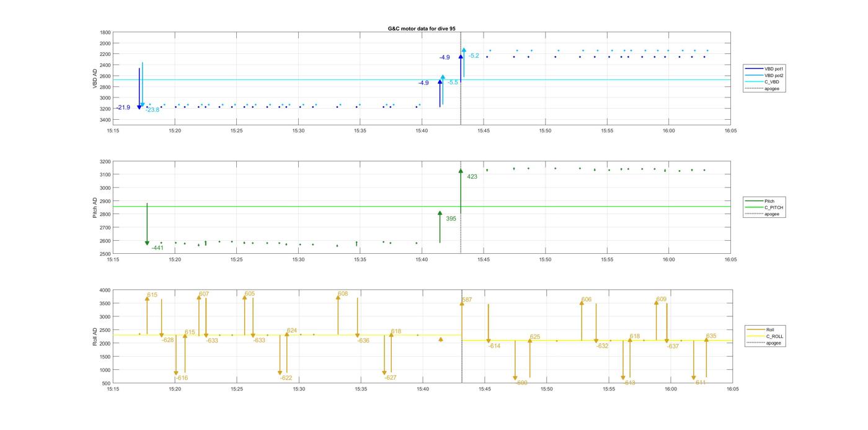This screenshot has width=868, height=430.
Task: Click the '-627' roll annotation
Action: click(391, 378)
